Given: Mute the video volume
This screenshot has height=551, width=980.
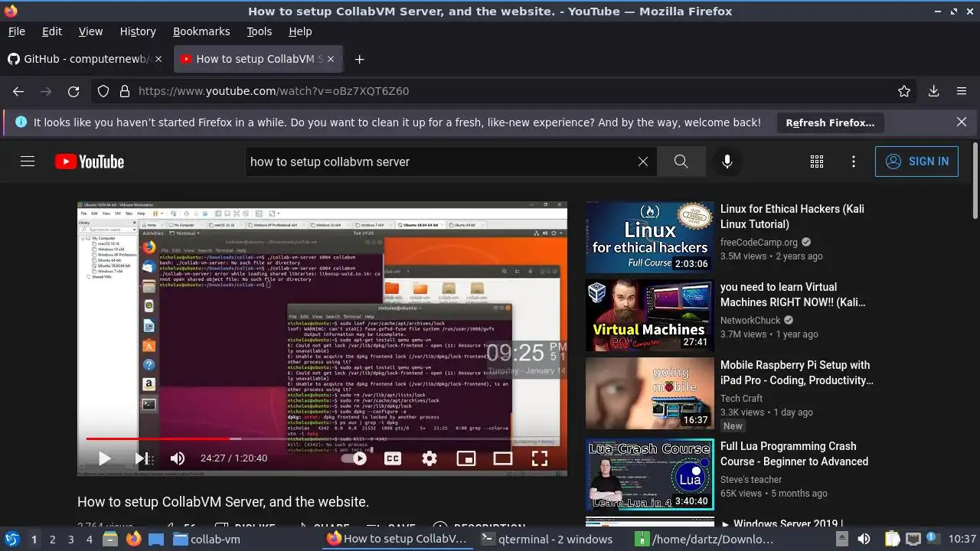Looking at the screenshot, I should point(178,458).
